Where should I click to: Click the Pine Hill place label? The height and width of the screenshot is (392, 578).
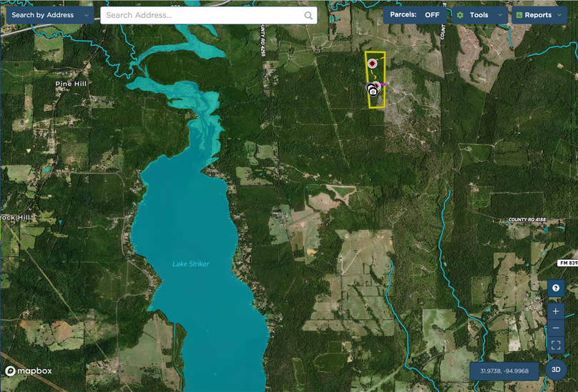tap(72, 84)
